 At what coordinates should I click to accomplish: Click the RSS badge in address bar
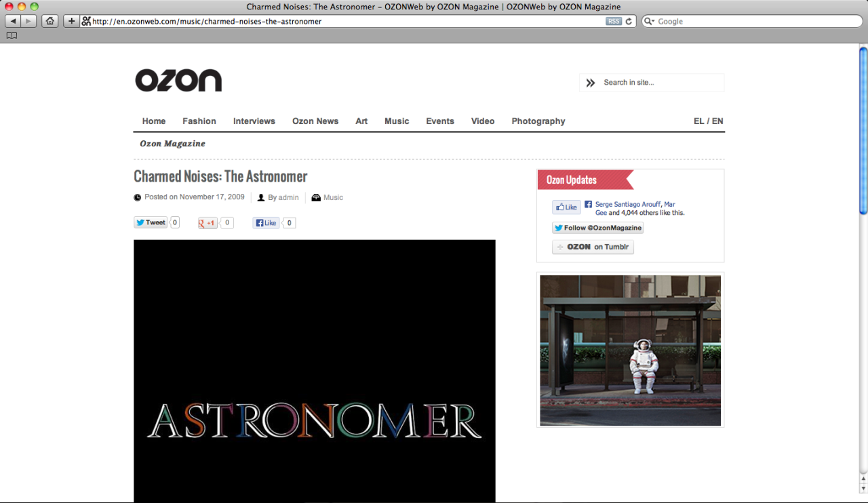pyautogui.click(x=614, y=21)
